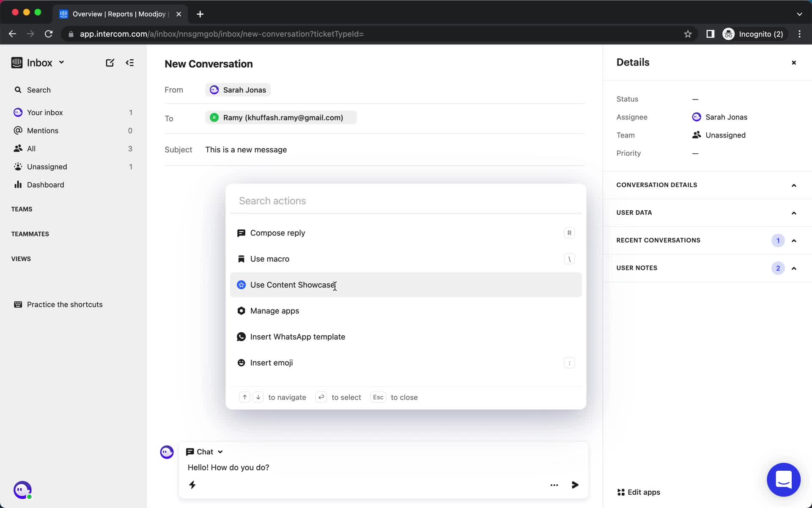Click the Subject input field
Screen dimensions: 812x508
(392, 150)
